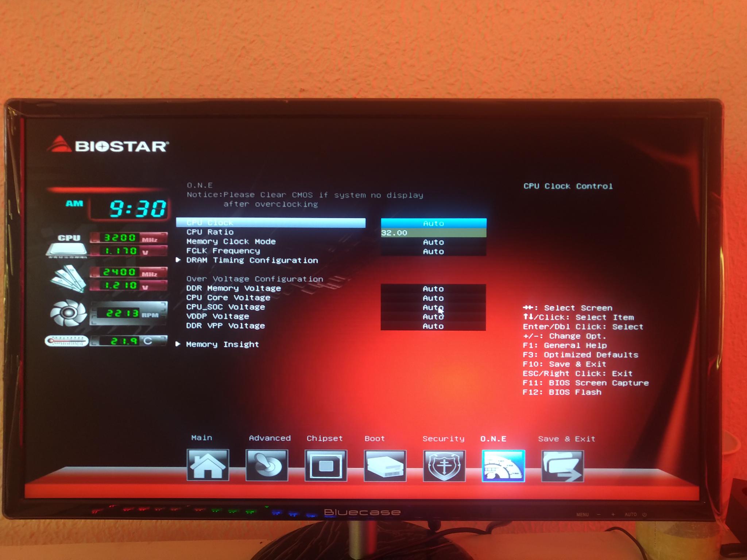Click the Over Voltage Configuration heading

click(255, 279)
